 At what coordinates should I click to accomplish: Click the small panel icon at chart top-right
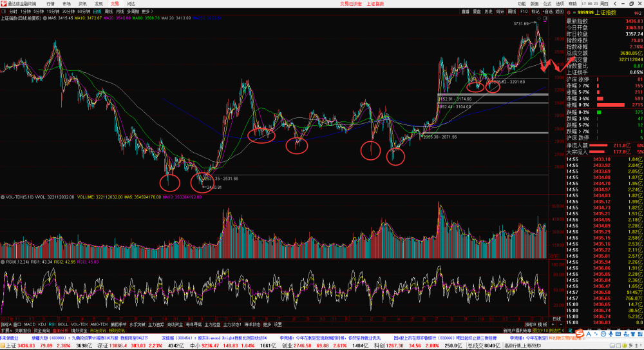pyautogui.click(x=545, y=19)
